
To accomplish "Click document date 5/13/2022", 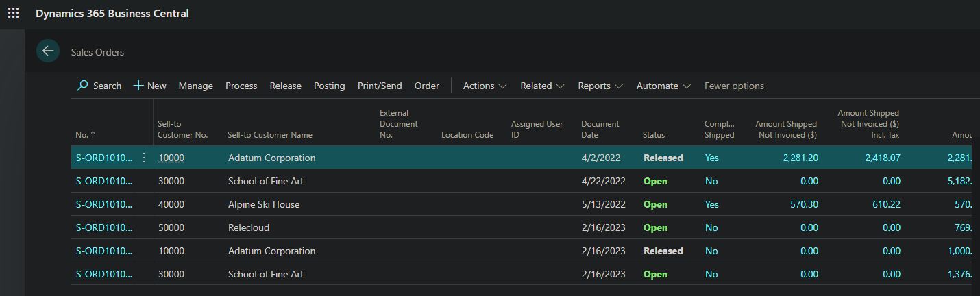I will click(603, 204).
